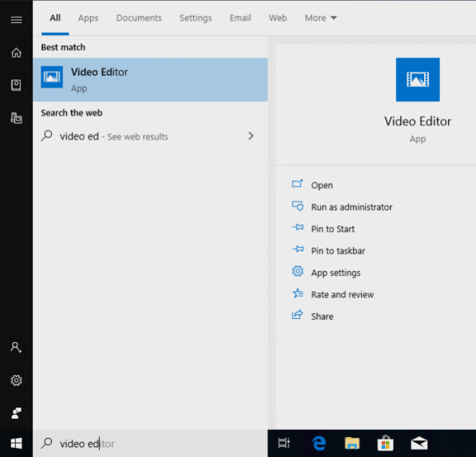The height and width of the screenshot is (457, 476).
Task: Click 'App' label under Video Editor in Best match
Action: coord(79,89)
